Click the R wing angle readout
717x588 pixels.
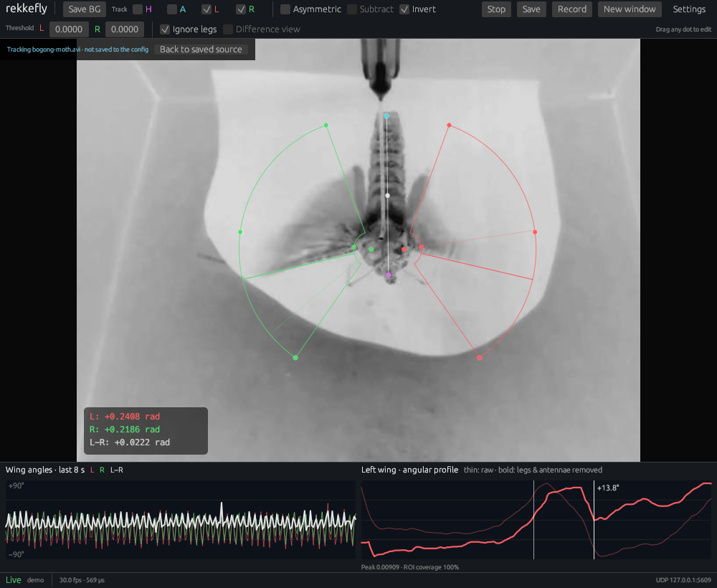tap(125, 430)
